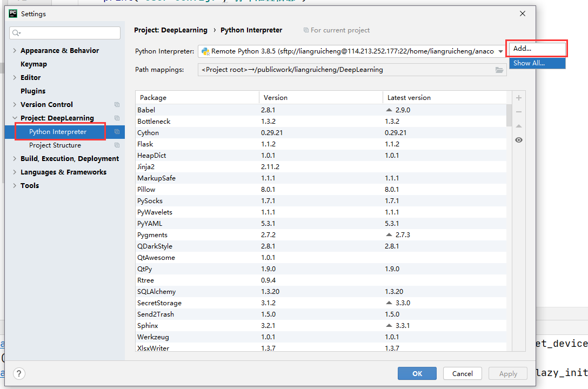Click the Cancel button
The width and height of the screenshot is (588, 389).
[x=463, y=373]
